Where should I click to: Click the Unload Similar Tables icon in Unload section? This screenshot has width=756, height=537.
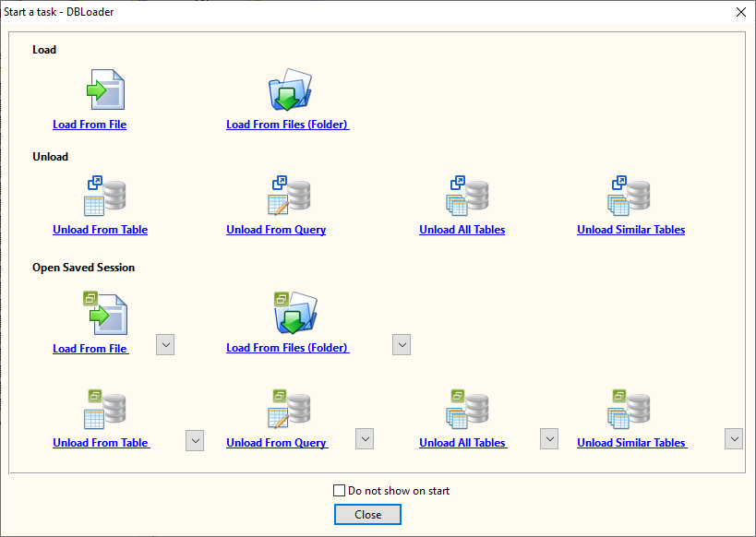pyautogui.click(x=629, y=196)
